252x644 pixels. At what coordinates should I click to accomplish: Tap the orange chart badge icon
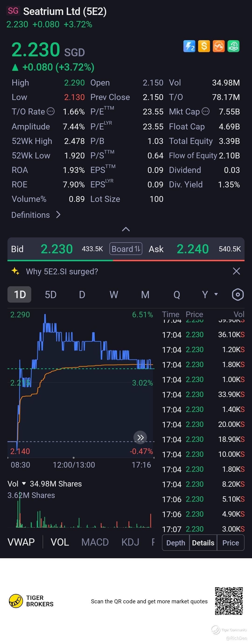219,46
